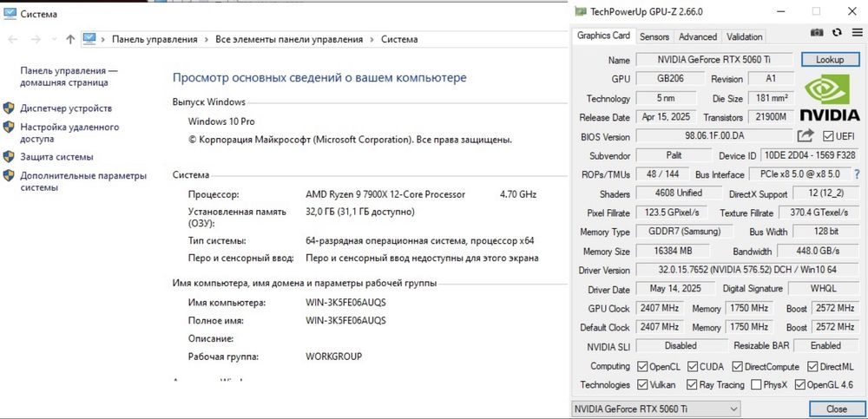Toggle the Vulkan checkbox
Viewport: 868px width, 419px height.
click(642, 384)
